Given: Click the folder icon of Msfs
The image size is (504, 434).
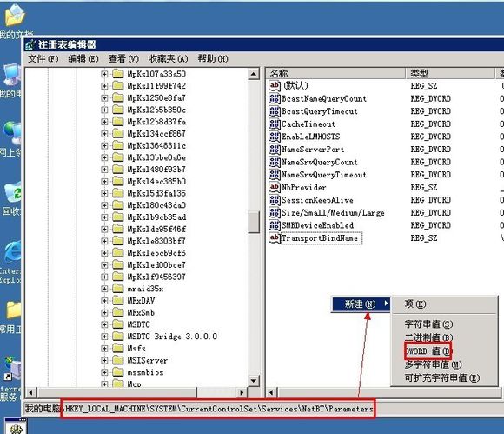Looking at the screenshot, I should tap(118, 348).
